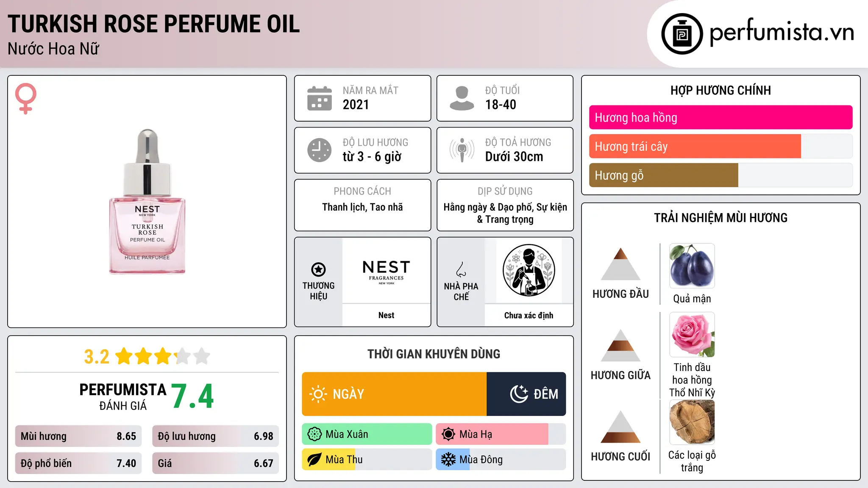Open the white woods note image
The image size is (868, 488).
(x=692, y=422)
